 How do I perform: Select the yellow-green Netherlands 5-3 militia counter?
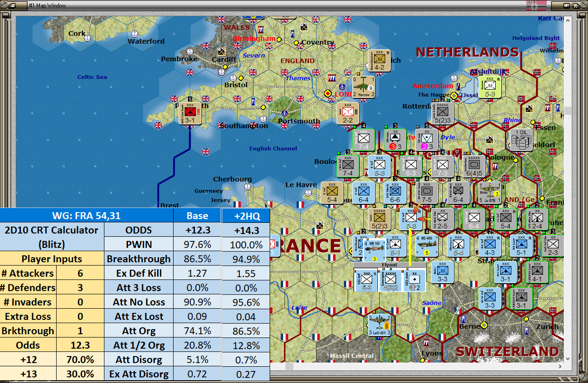[x=490, y=87]
